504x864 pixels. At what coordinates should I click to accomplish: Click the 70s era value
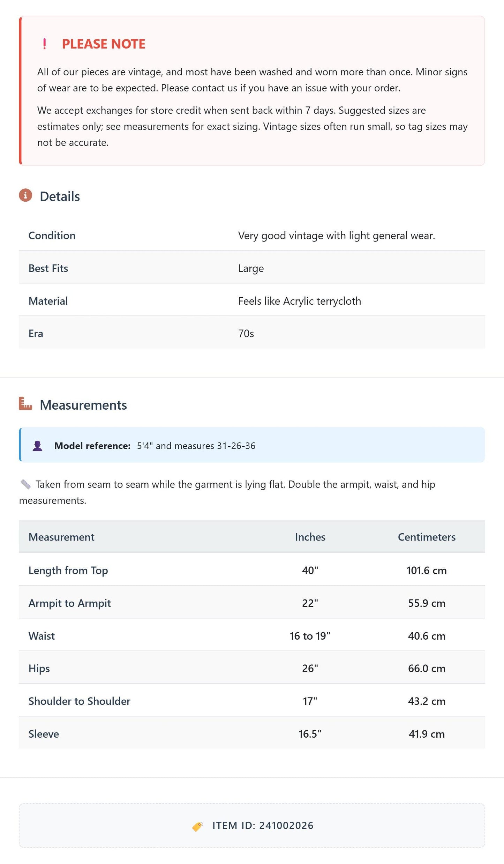pos(246,334)
